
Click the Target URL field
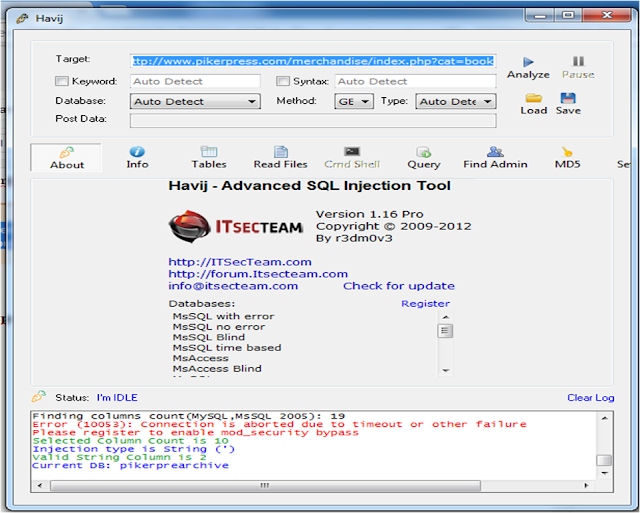tap(313, 61)
